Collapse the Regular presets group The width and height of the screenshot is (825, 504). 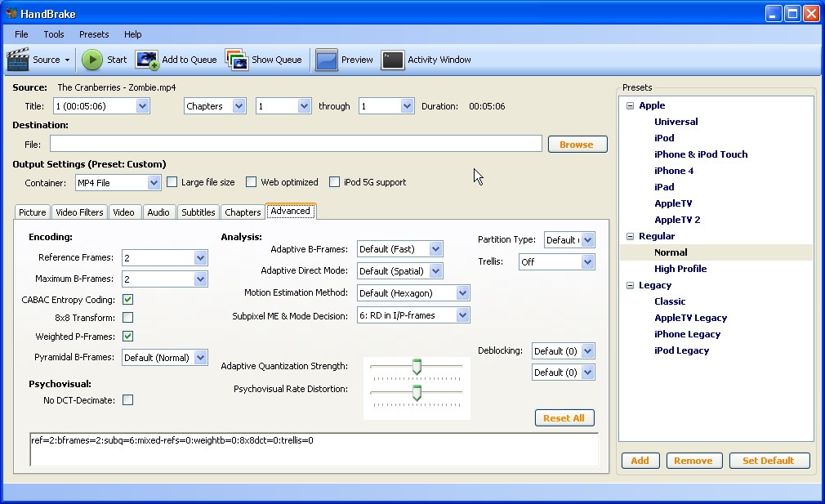[630, 236]
